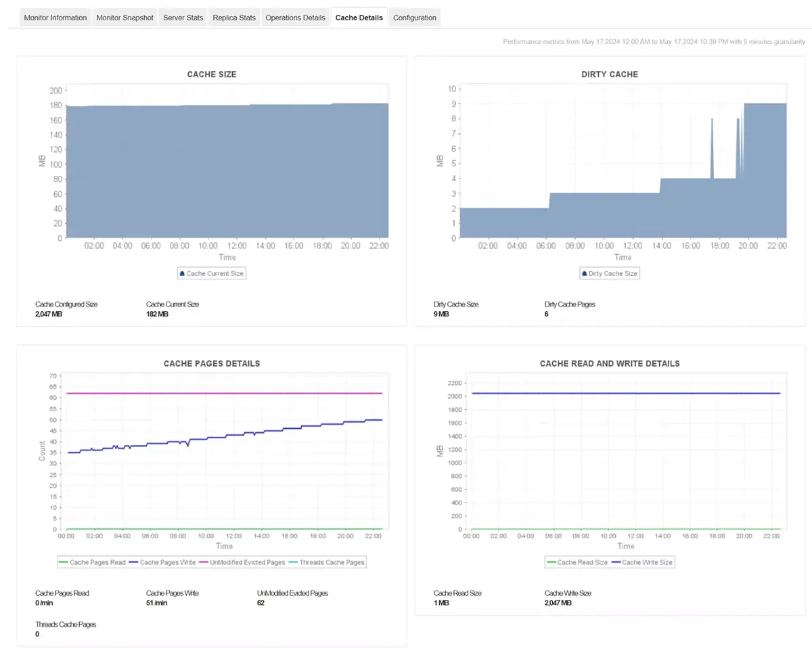Click the Dirty Cache Pages count value 6
Screen dimensions: 812x656
pos(546,314)
